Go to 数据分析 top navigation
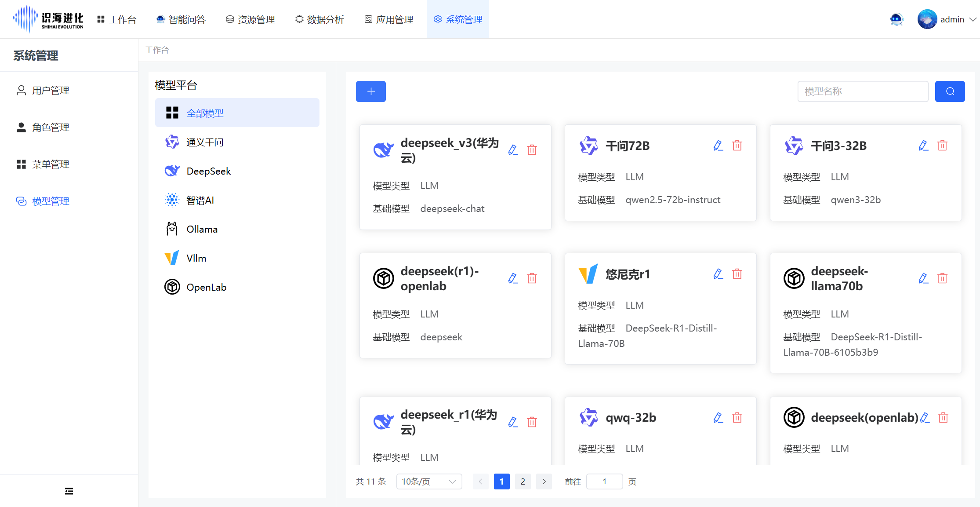 319,19
